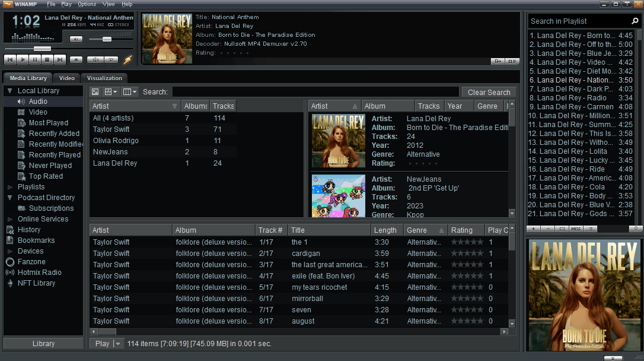This screenshot has width=644, height=361.
Task: Set star rating for track cardigan
Action: (x=467, y=254)
